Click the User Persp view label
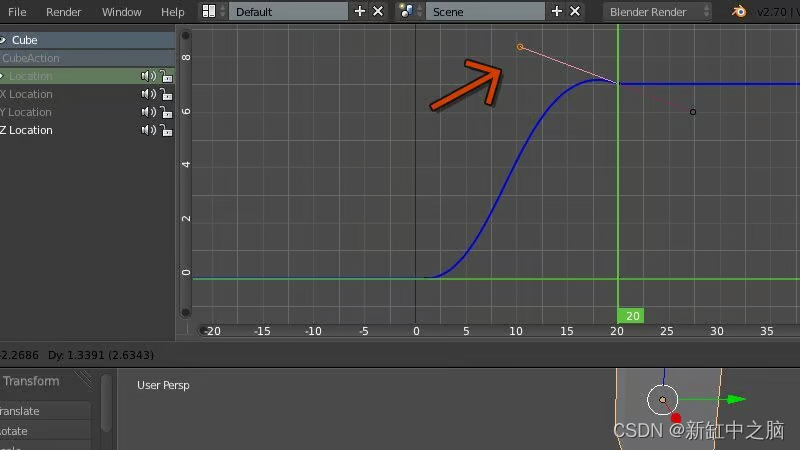 [163, 385]
